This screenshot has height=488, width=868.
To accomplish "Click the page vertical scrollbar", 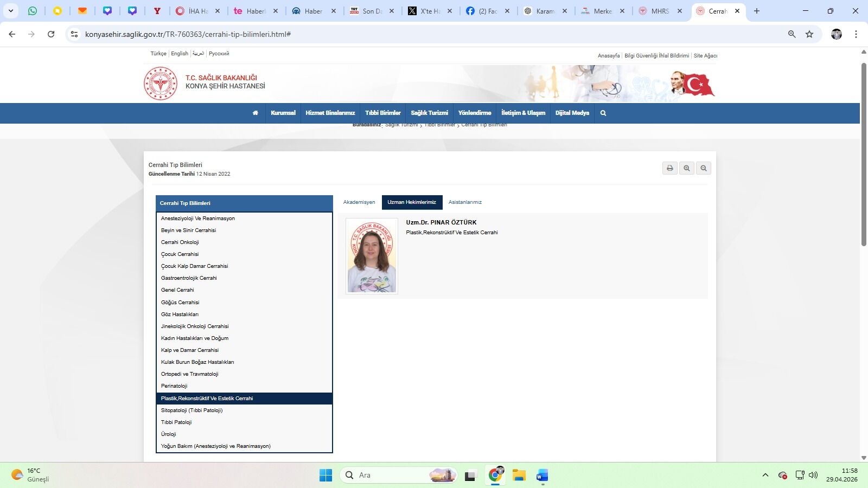I will (x=864, y=155).
